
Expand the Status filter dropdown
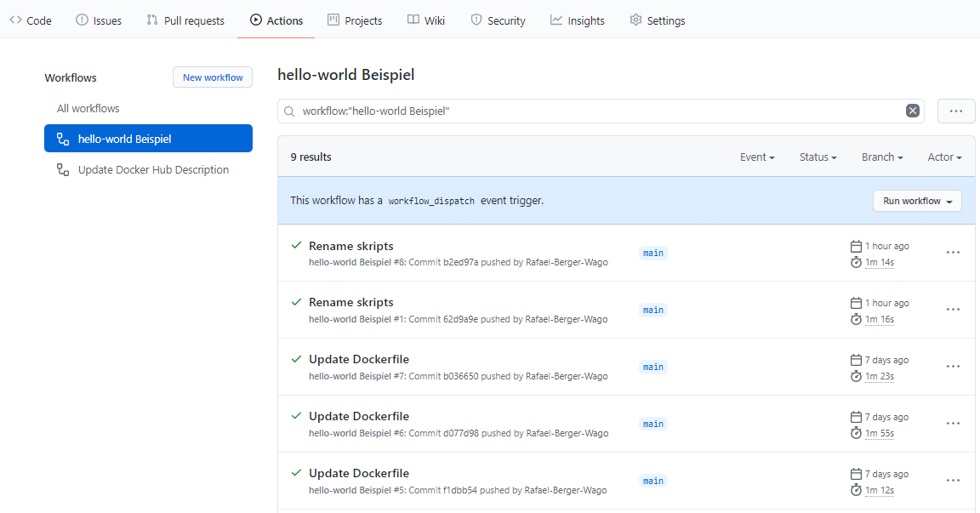point(818,157)
